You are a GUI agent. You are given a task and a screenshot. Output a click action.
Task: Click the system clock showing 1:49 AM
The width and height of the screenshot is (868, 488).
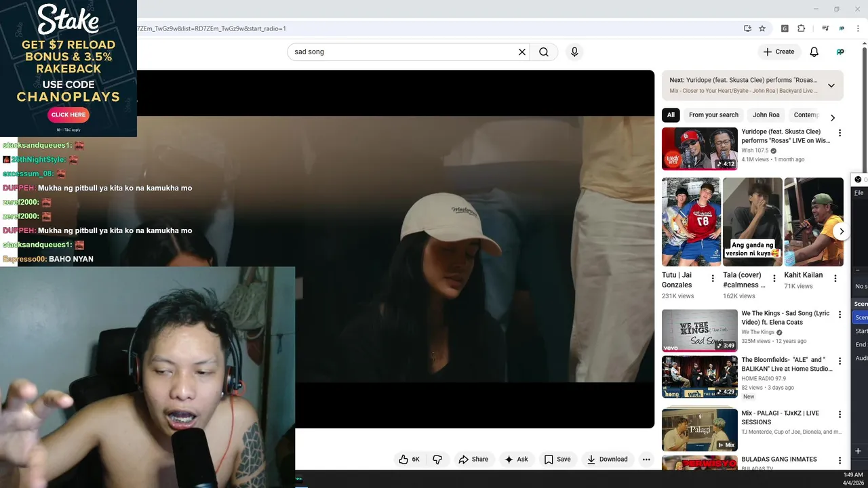point(852,475)
